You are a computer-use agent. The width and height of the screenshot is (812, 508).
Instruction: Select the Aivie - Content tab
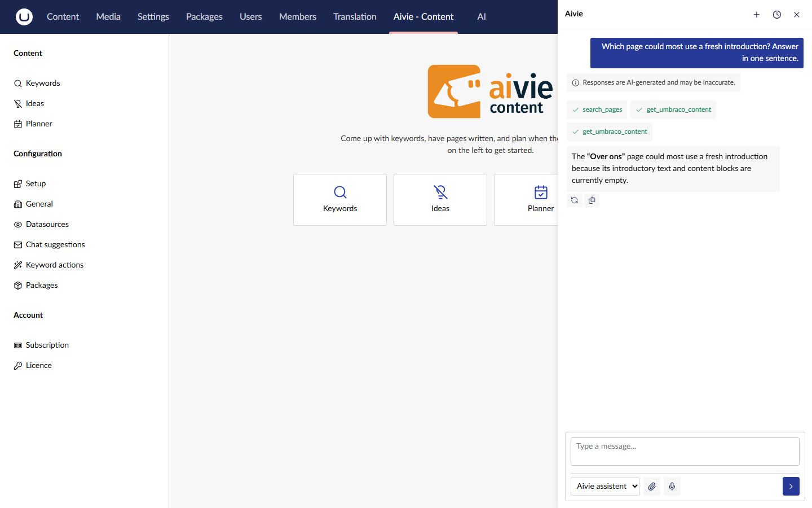[423, 17]
